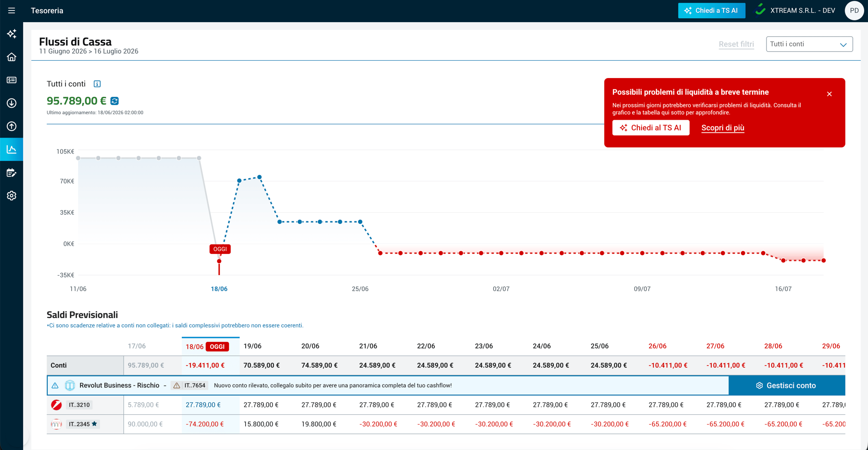This screenshot has width=868, height=450.
Task: Select the XTREAM S.R.L. - DEV company
Action: pos(796,10)
